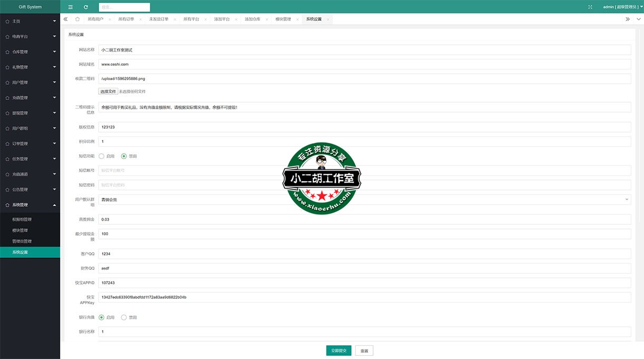This screenshot has height=359, width=644.
Task: Open 模块管理 in the sidebar submenu
Action: point(20,231)
